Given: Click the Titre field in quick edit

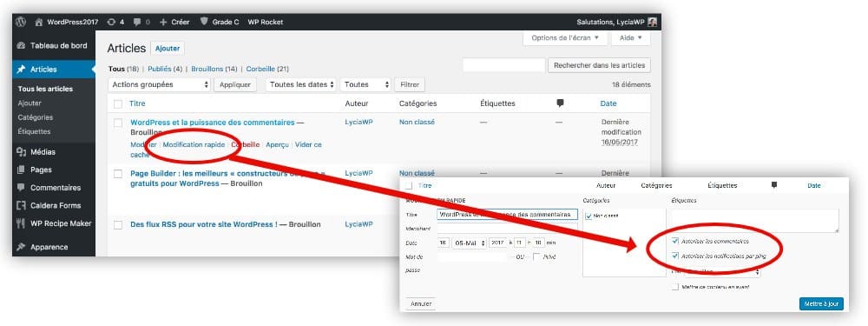Looking at the screenshot, I should point(507,214).
